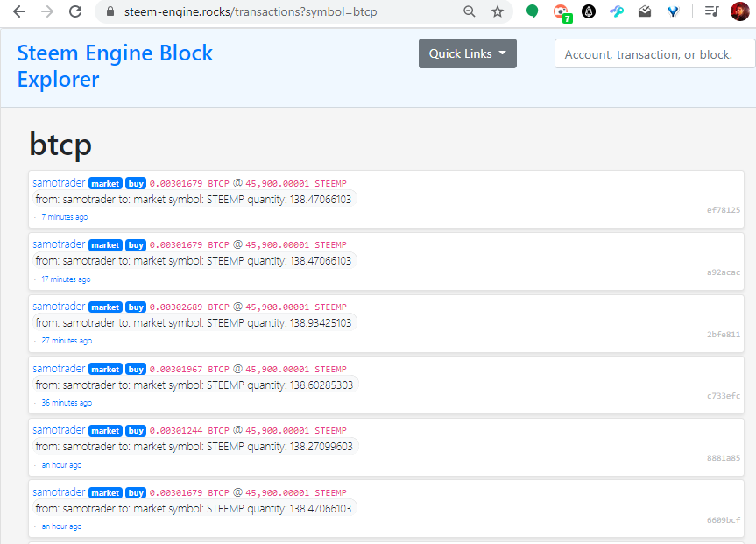
Task: Click market badge in entry 6609bcf
Action: pos(105,493)
